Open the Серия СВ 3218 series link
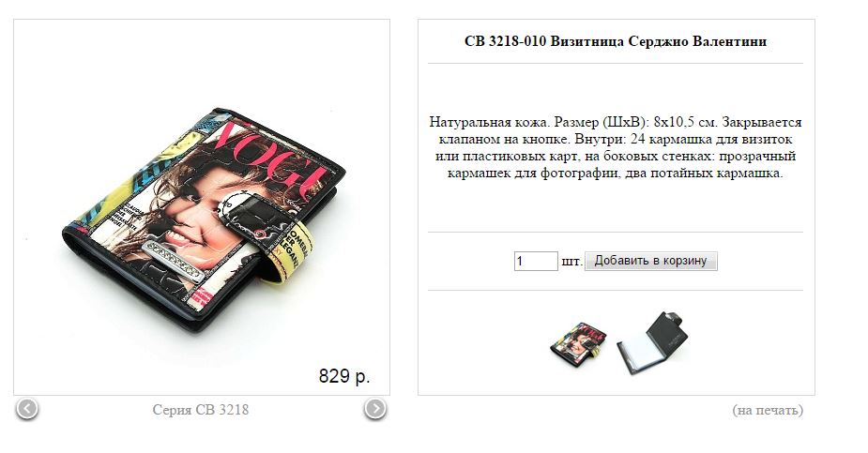This screenshot has width=868, height=453. point(201,410)
